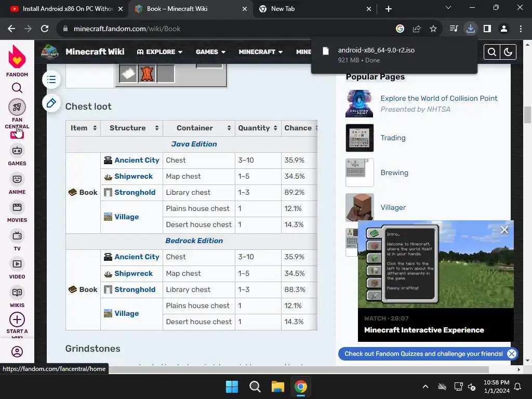Open Chrome three-dot menu
The image size is (532, 399).
tap(521, 29)
